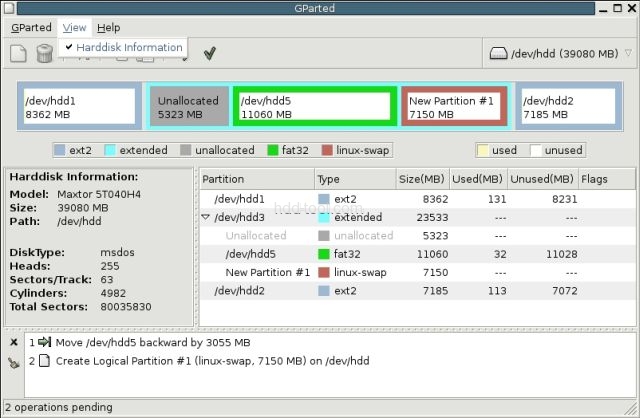Click the extended legend color swatch
Image resolution: width=640 pixels, height=418 pixels.
click(110, 150)
